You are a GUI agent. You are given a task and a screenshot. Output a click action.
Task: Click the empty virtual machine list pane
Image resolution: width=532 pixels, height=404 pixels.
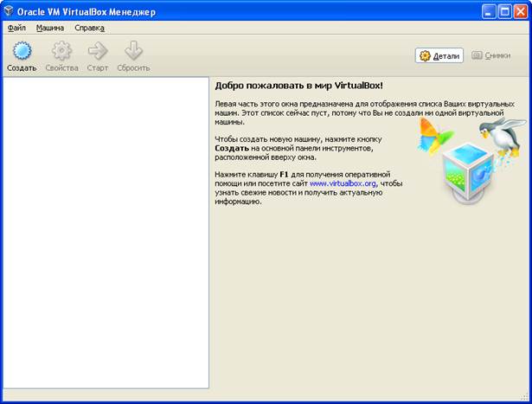(x=106, y=233)
